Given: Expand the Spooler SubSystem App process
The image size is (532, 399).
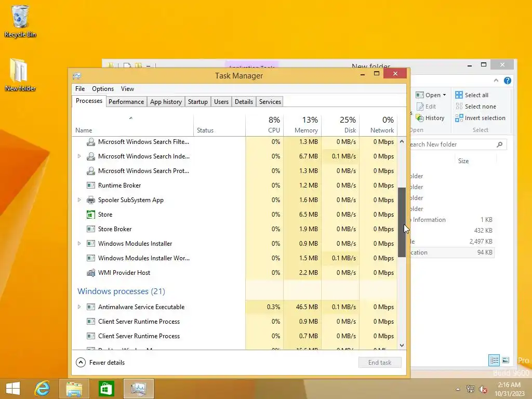Looking at the screenshot, I should pos(79,200).
